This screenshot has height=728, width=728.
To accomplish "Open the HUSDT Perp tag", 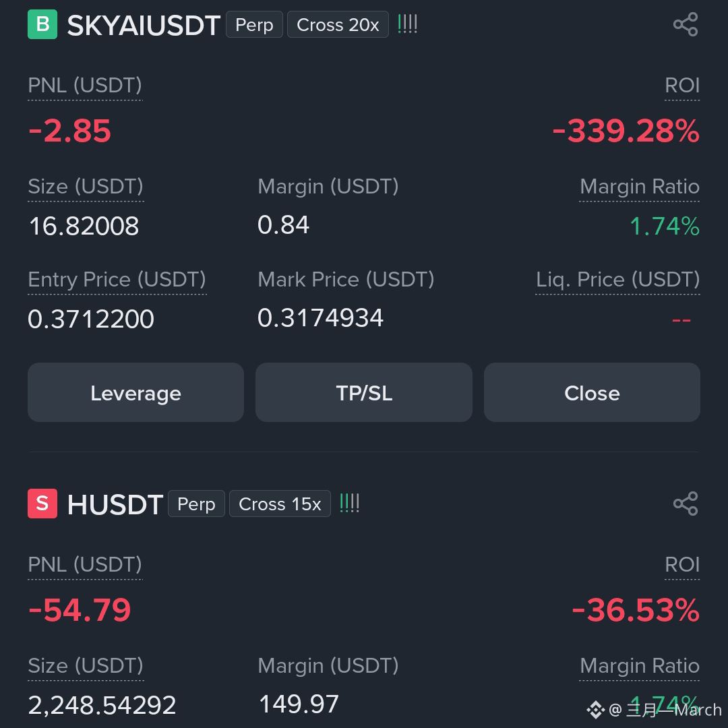I will tap(196, 504).
